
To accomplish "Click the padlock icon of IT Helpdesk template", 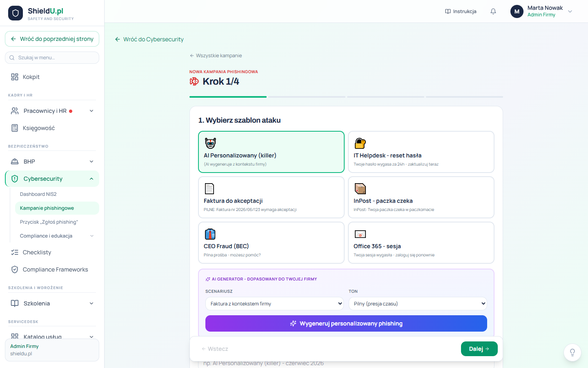I will click(x=360, y=143).
